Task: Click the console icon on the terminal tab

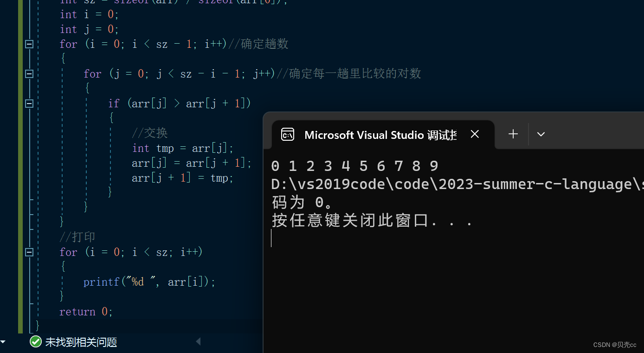Action: click(288, 135)
